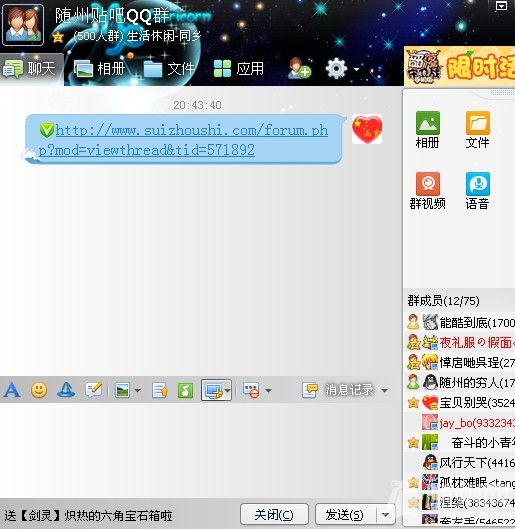Select member 孤枕难眠
This screenshot has height=529, width=515.
(460, 482)
